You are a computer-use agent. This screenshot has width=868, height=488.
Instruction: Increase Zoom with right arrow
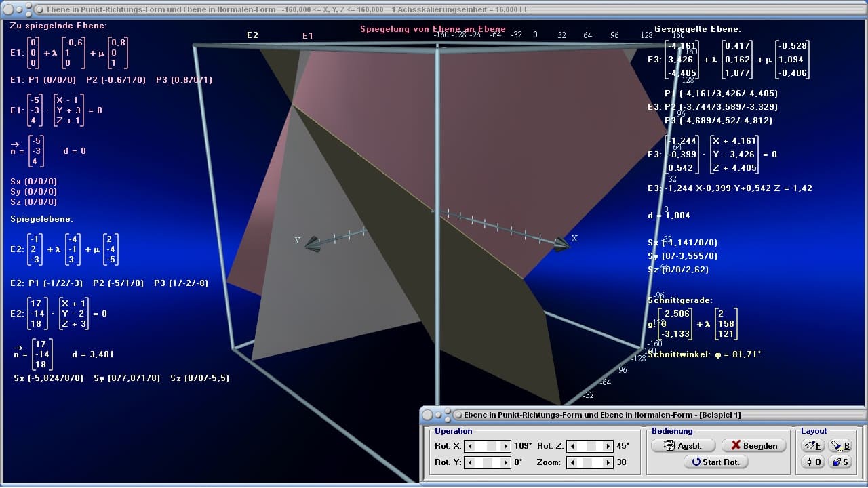point(608,462)
